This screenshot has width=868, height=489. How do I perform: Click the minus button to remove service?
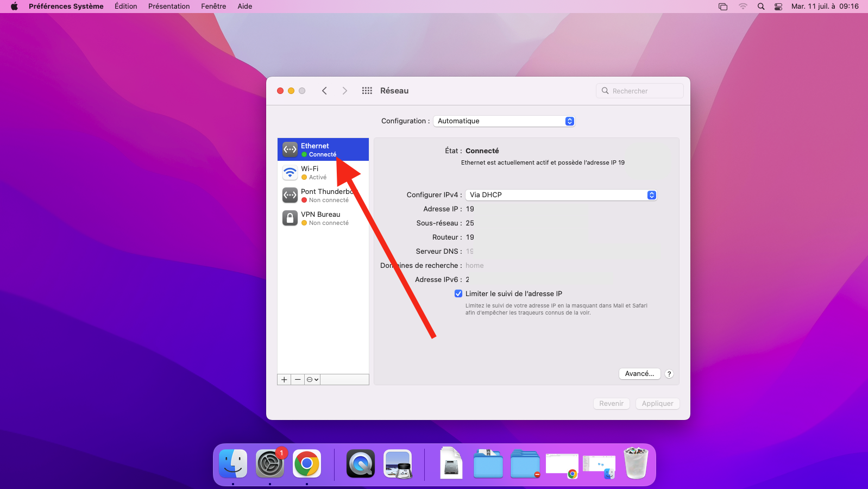(298, 380)
